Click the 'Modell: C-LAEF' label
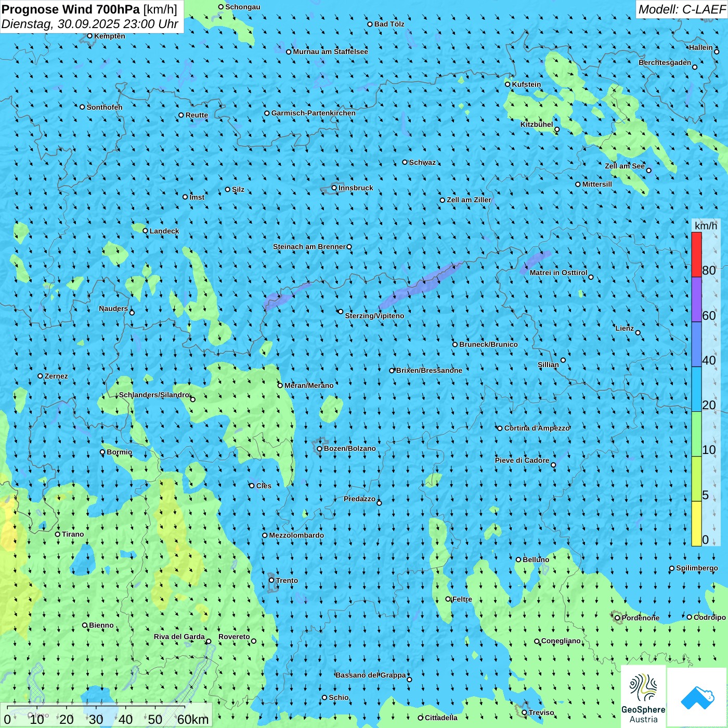Screen dimensions: 728x728 click(x=682, y=9)
